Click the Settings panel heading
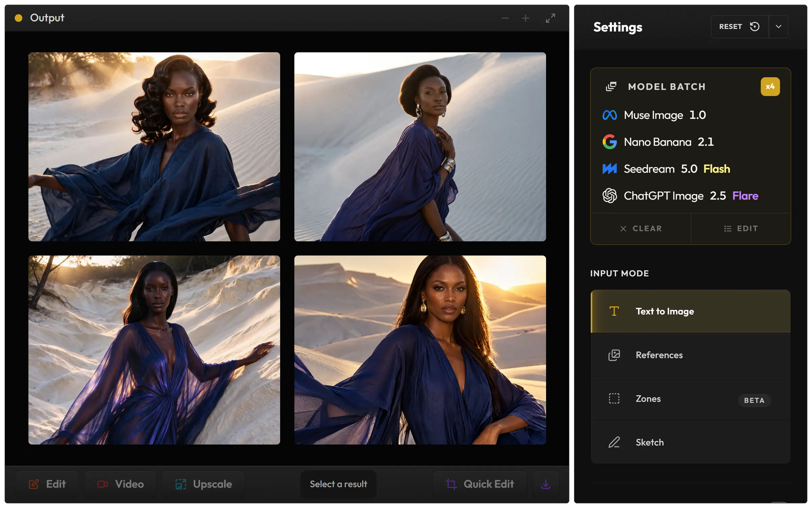Screen dimensions: 812x508 [618, 27]
